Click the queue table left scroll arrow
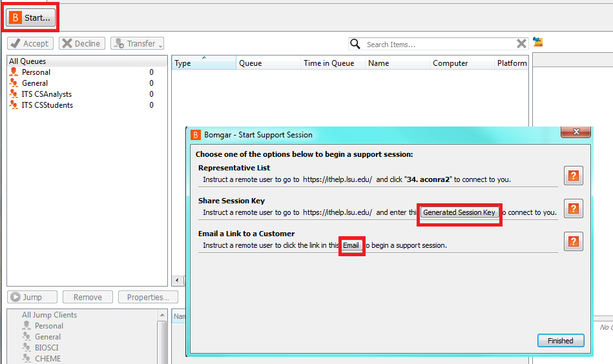 pyautogui.click(x=177, y=280)
